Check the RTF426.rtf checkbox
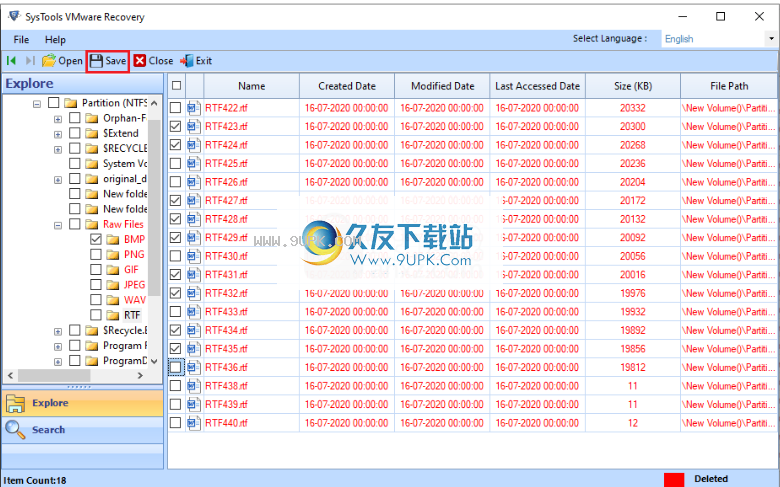The height and width of the screenshot is (487, 780). coord(175,182)
